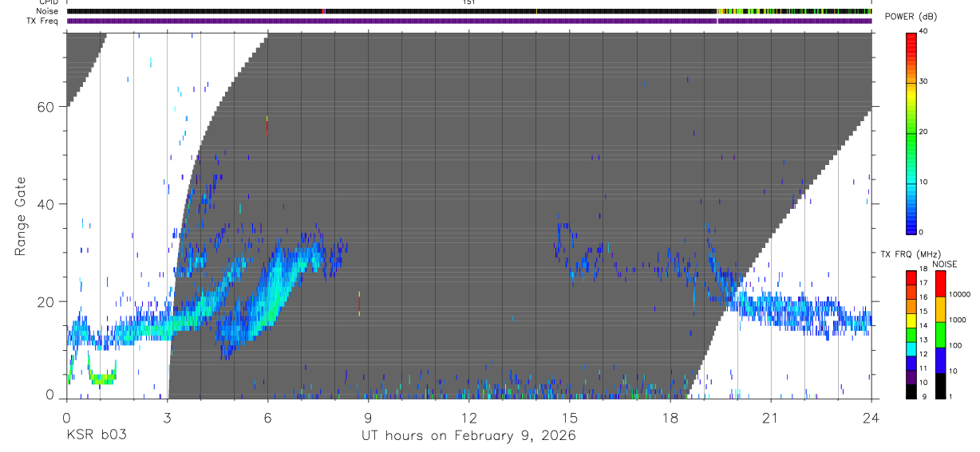Click the 13 label on TX FRQ legend
This screenshot has height=452, width=980.
point(923,340)
